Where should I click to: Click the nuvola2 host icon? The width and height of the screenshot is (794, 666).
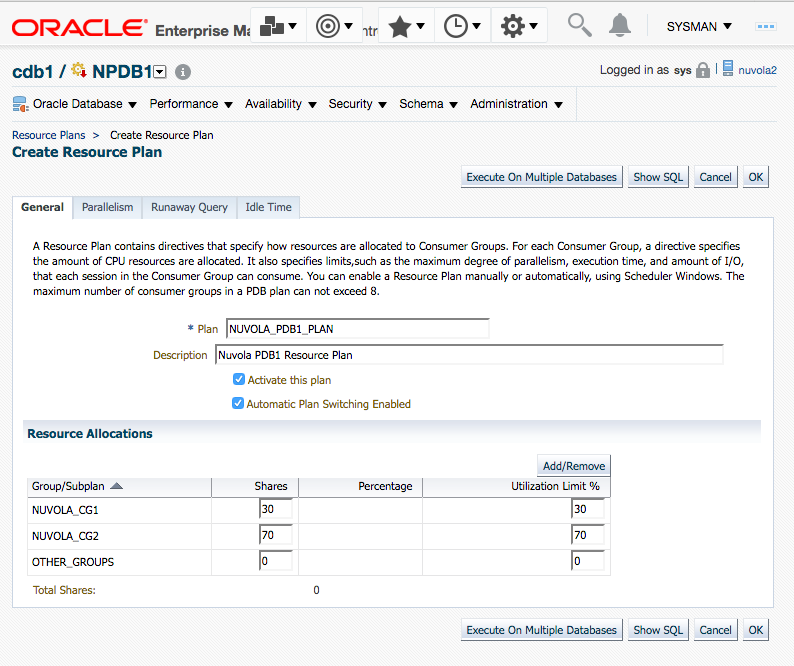pos(728,68)
